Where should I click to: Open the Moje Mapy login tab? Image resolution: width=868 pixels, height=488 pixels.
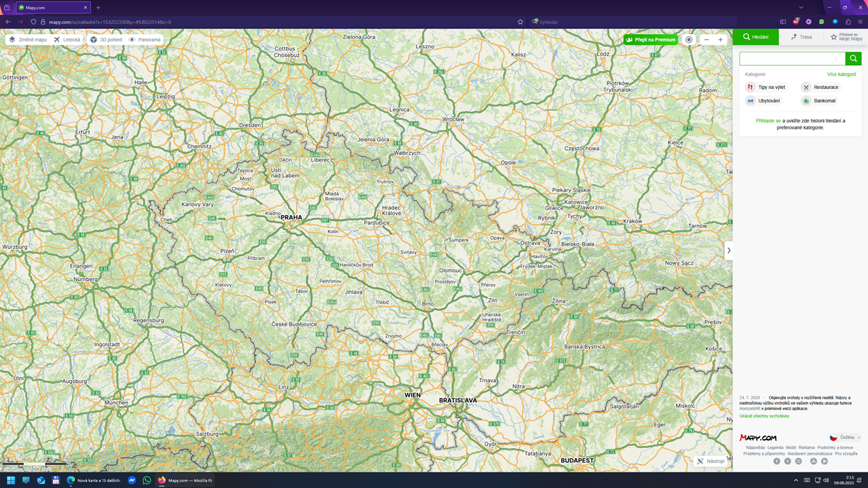point(846,37)
